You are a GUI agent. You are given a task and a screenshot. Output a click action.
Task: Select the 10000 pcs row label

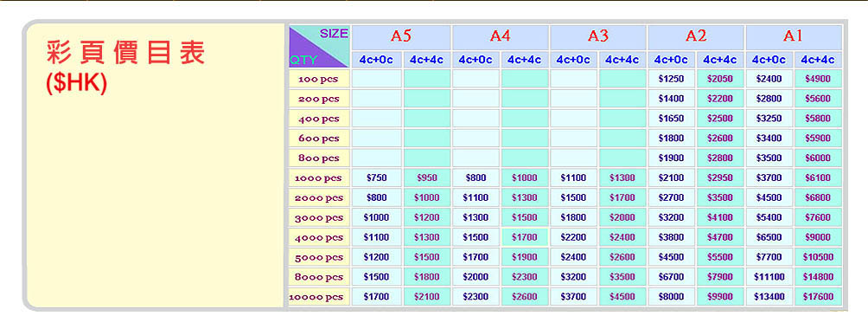tap(318, 297)
